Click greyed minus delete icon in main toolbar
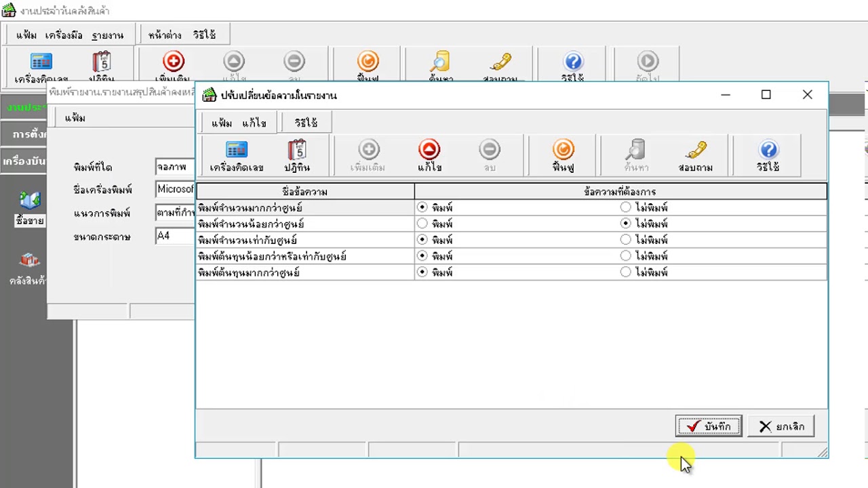868x488 pixels. pos(294,62)
